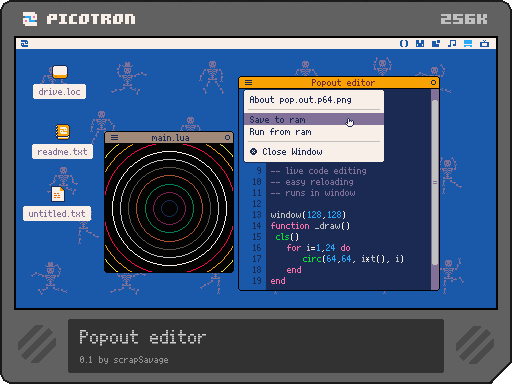
Task: Select Run from ram menu entry
Action: tap(314, 132)
